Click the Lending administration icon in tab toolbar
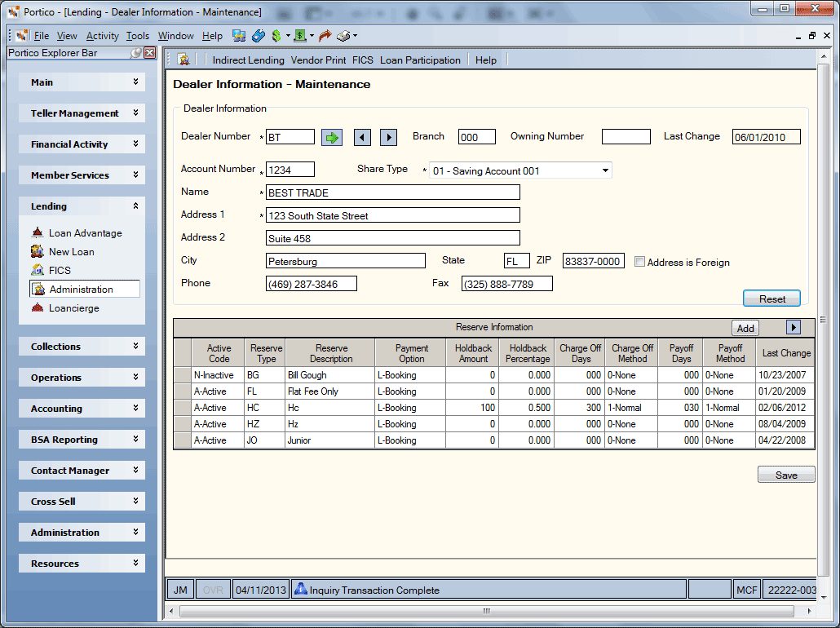The width and height of the screenshot is (840, 628). click(183, 60)
